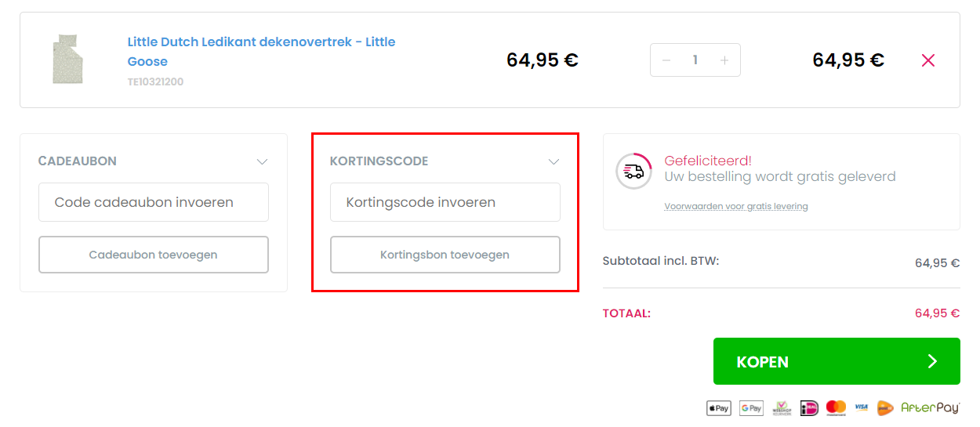Collapse the Kortingscode section chevron

[x=554, y=161]
